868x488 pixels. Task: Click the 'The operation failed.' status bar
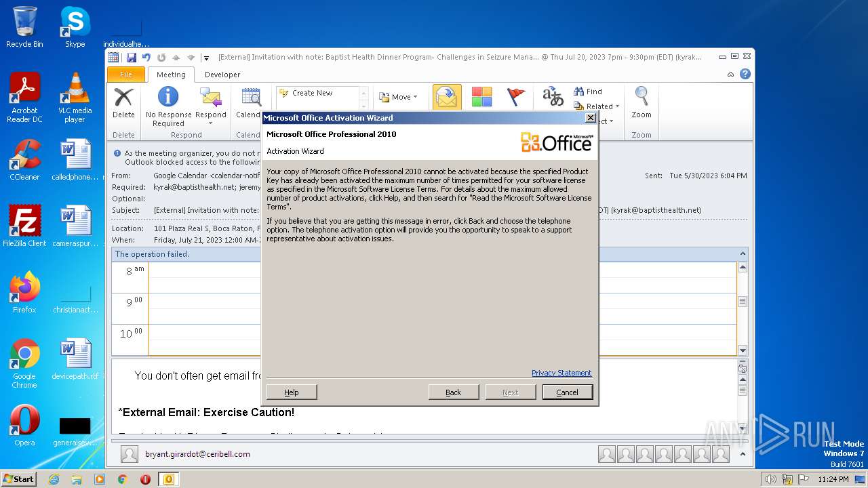pos(430,254)
